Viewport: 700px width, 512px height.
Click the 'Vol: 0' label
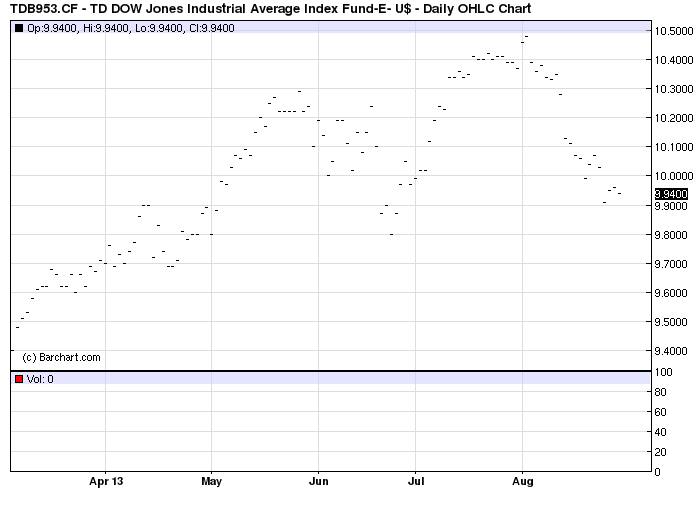[40, 379]
